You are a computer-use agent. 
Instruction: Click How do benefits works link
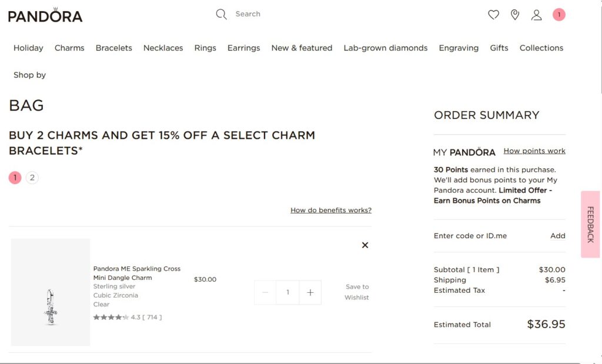pos(330,210)
